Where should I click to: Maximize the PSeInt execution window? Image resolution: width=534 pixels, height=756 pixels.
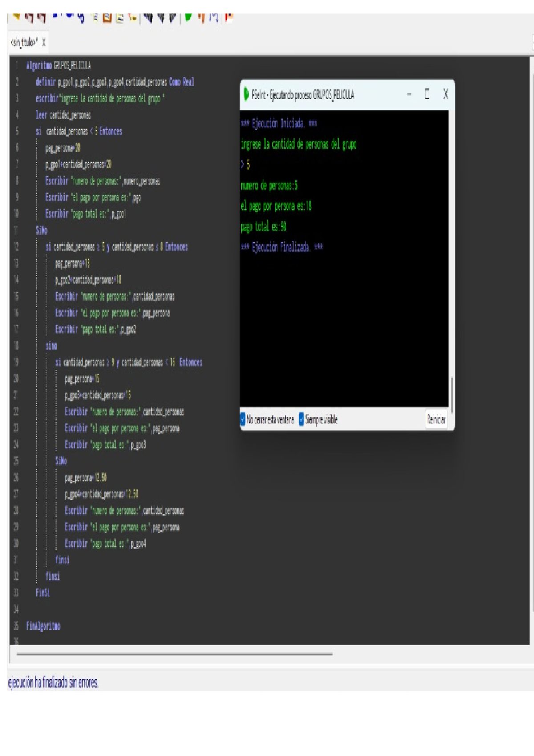click(x=427, y=94)
